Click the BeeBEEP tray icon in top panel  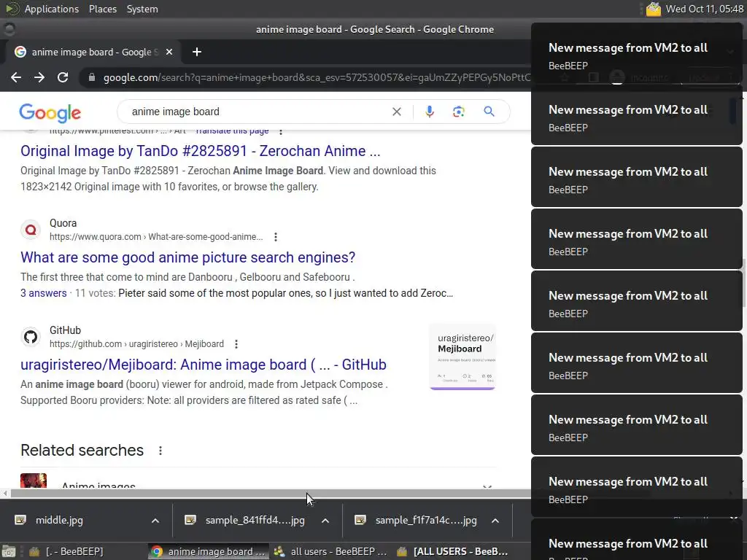point(653,9)
